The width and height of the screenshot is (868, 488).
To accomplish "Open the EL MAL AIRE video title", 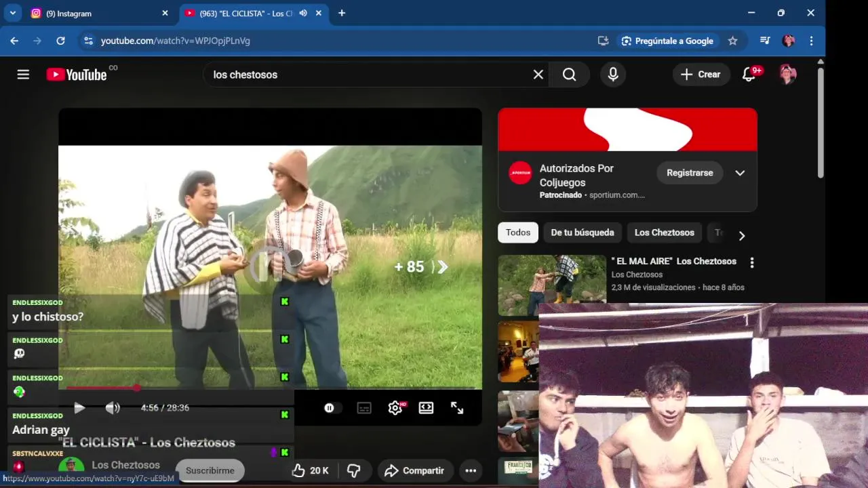I will pyautogui.click(x=674, y=261).
